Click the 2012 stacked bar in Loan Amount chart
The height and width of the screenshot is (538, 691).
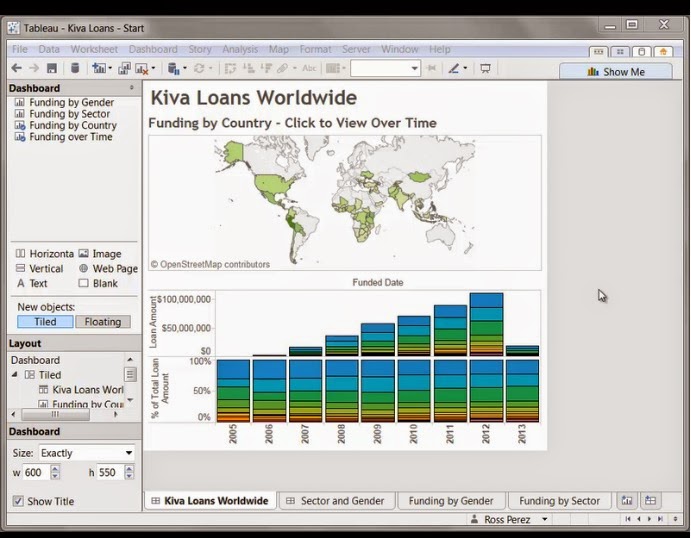click(x=486, y=324)
